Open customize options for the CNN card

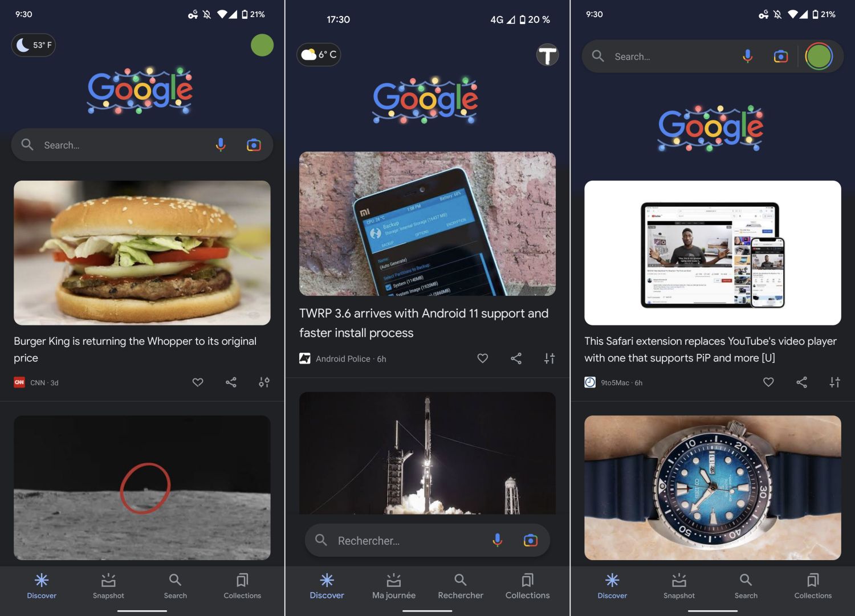tap(264, 382)
